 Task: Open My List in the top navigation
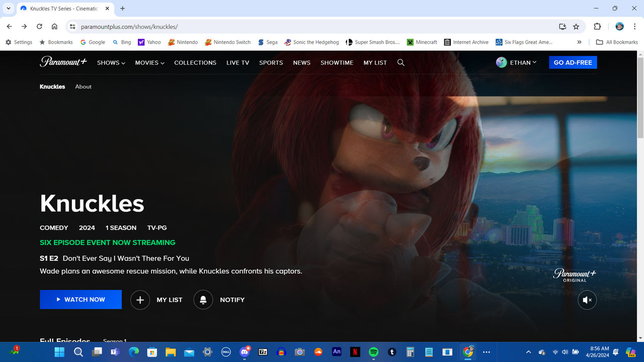pos(375,63)
